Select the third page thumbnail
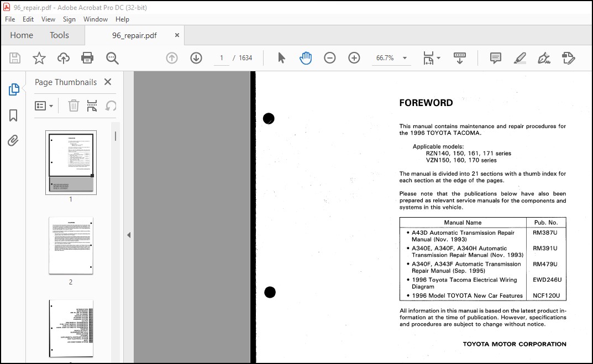The image size is (593, 364). [71, 328]
